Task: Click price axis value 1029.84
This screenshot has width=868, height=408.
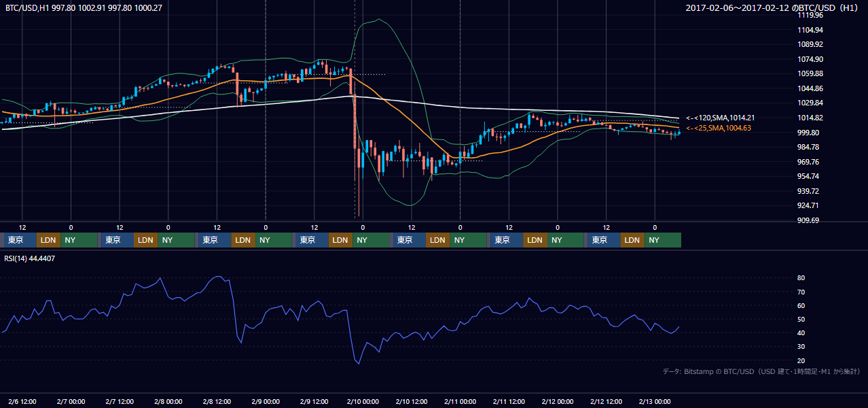Action: pyautogui.click(x=811, y=103)
